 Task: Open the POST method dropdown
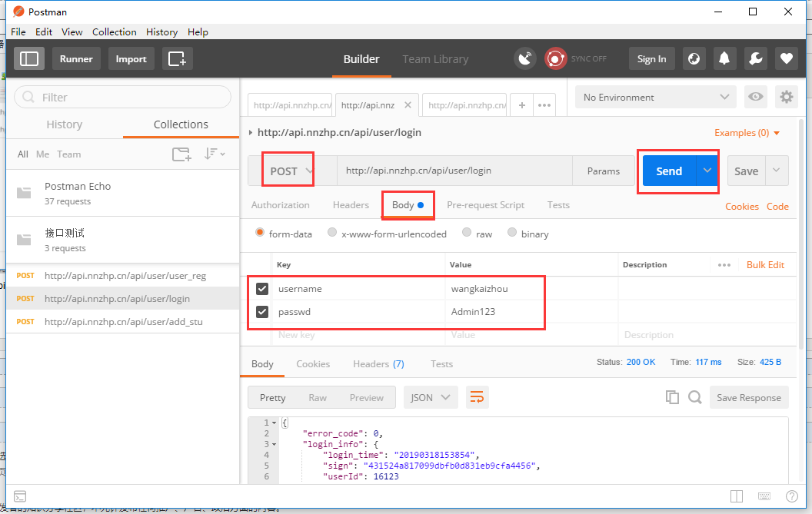coord(291,171)
